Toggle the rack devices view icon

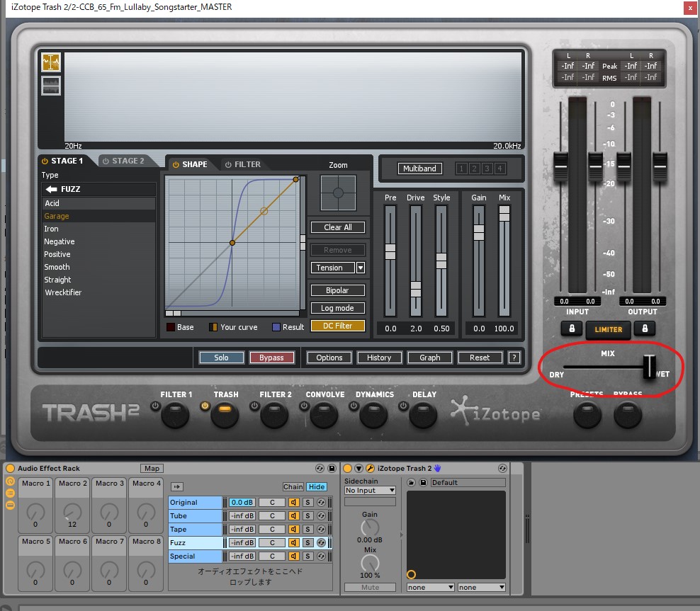[10, 506]
